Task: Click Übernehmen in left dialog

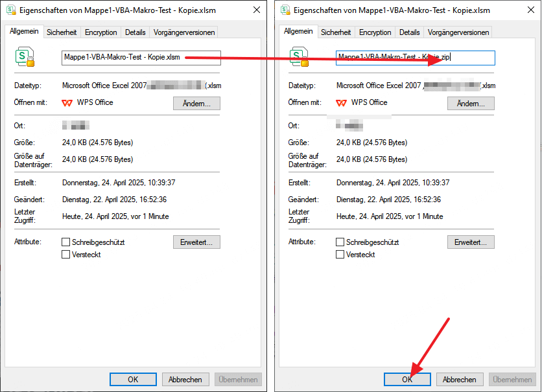Action: tap(238, 379)
